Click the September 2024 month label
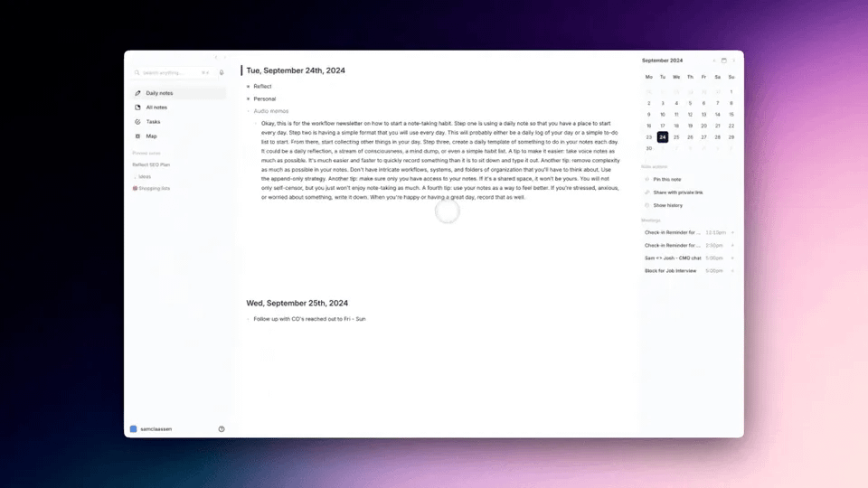 click(x=662, y=61)
